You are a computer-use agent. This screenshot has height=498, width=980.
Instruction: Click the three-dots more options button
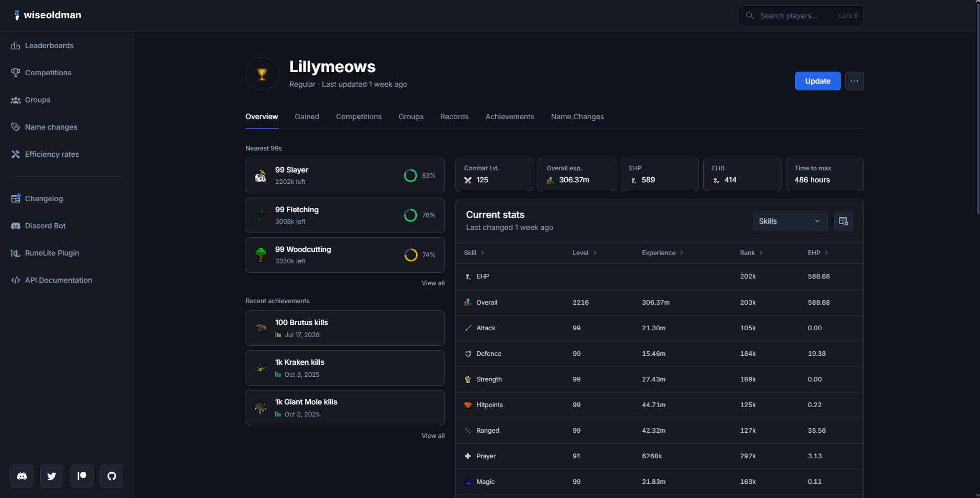[855, 81]
